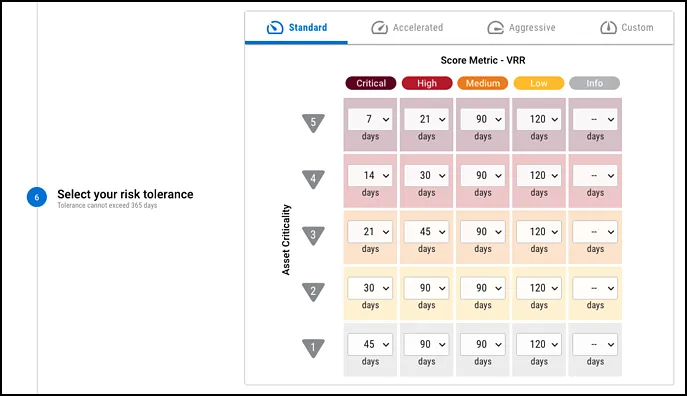
Task: Click the Aggressive gauge icon
Action: 496,28
